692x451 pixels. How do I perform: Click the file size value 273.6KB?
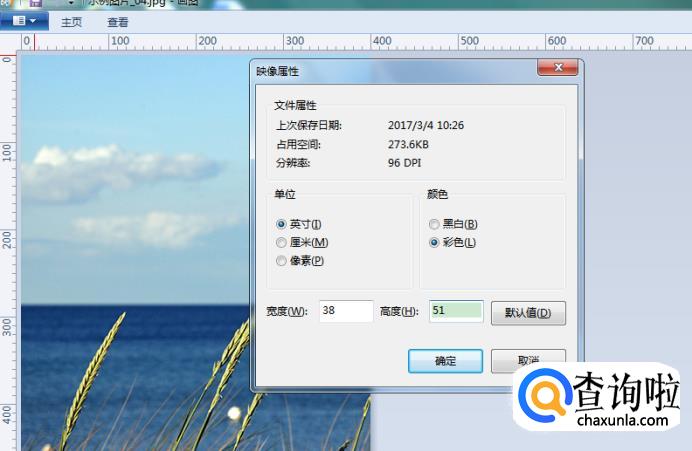coord(408,145)
